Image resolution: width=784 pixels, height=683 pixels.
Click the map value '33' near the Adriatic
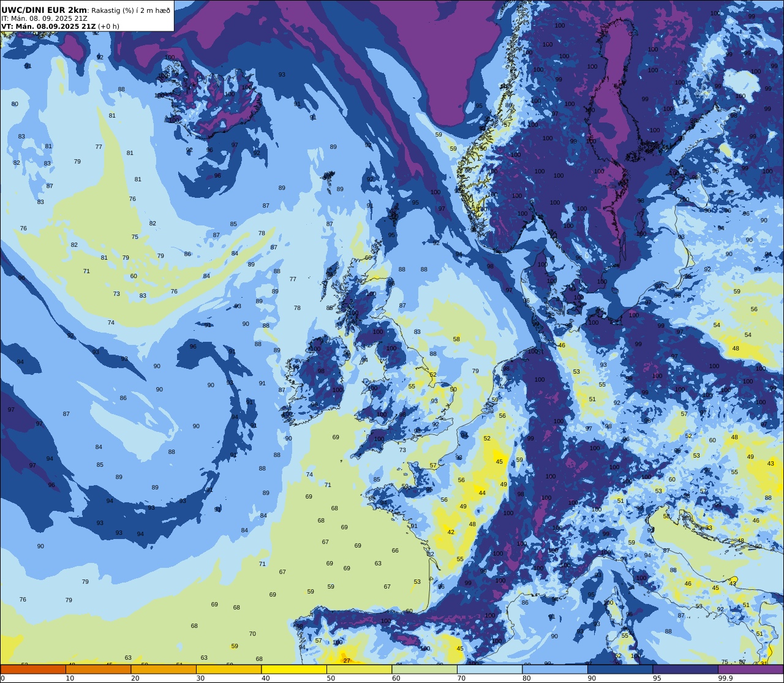[x=709, y=527]
